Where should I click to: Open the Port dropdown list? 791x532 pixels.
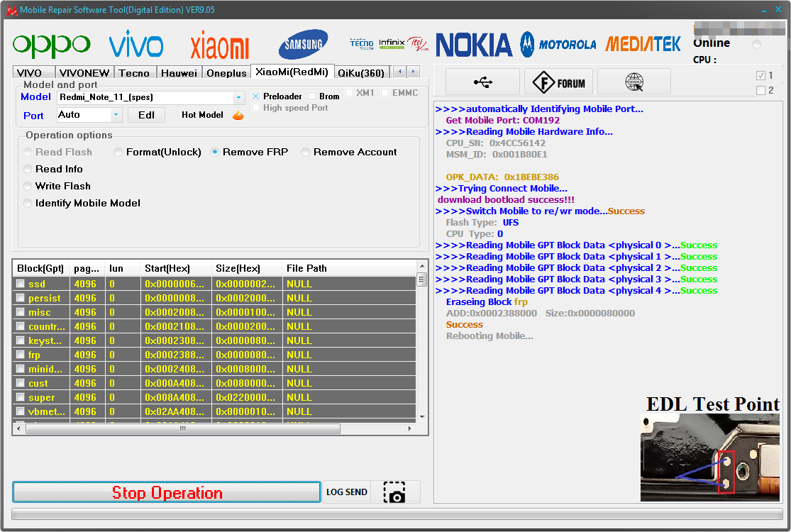point(116,115)
